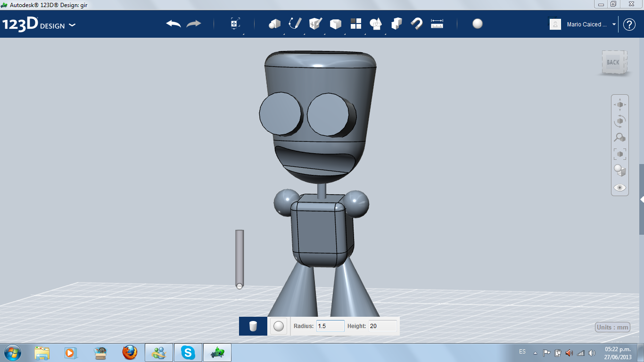
Task: Choose the sphere primitive button
Action: 279,326
